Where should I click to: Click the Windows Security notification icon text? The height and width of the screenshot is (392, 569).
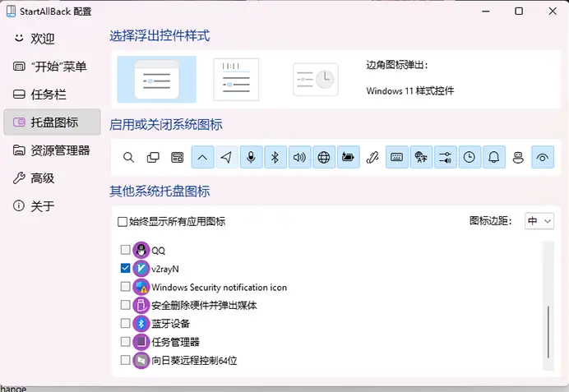(220, 287)
